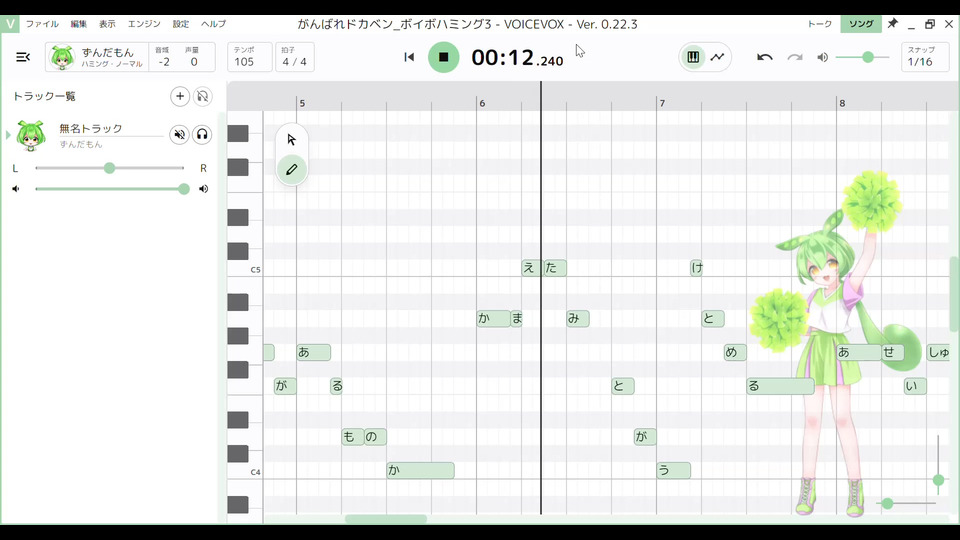Jump to the song beginning
Image resolution: width=960 pixels, height=540 pixels.
tap(409, 57)
